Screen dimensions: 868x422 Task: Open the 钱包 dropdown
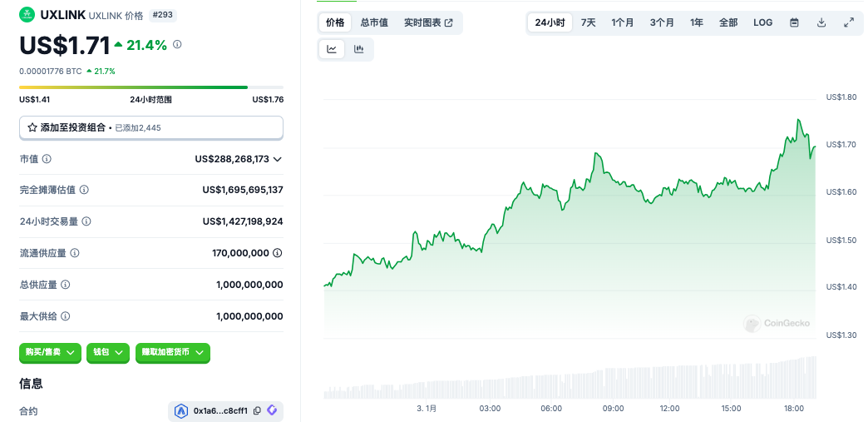(108, 352)
